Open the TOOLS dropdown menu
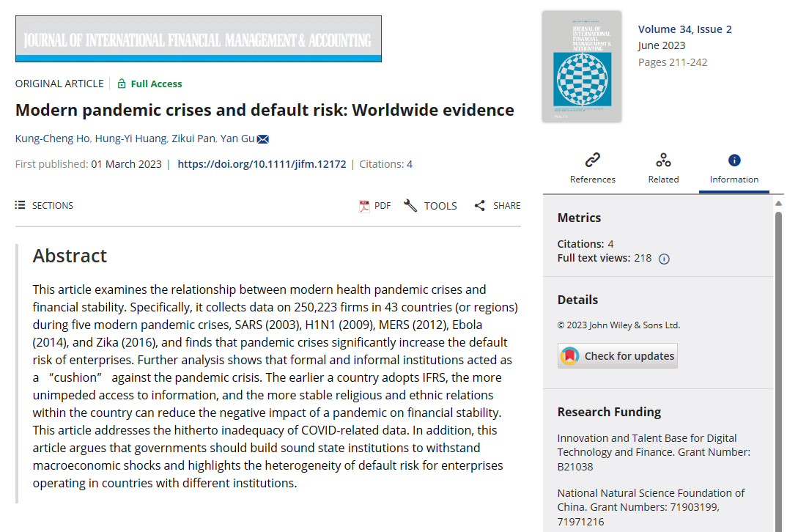 pos(429,205)
